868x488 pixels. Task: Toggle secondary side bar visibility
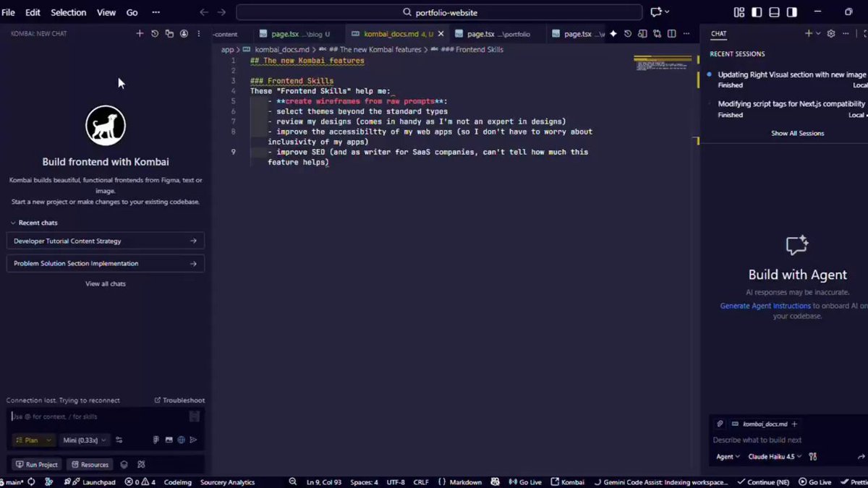click(x=792, y=12)
